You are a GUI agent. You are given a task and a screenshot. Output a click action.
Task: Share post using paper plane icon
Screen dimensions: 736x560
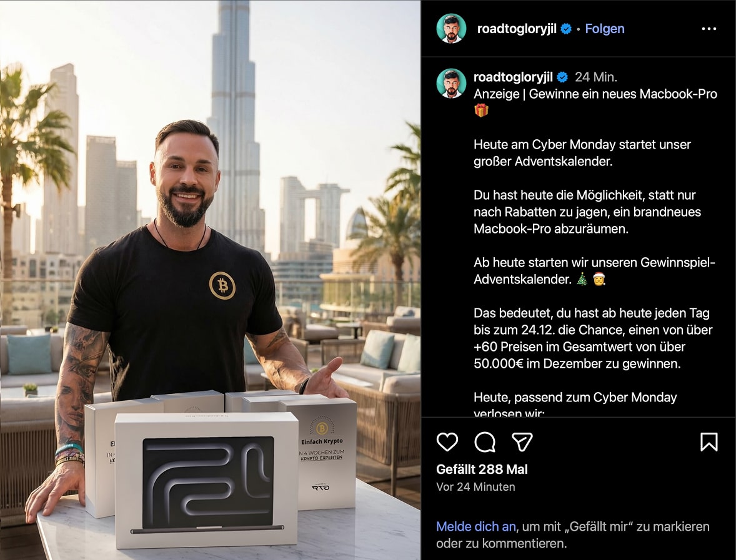tap(522, 442)
